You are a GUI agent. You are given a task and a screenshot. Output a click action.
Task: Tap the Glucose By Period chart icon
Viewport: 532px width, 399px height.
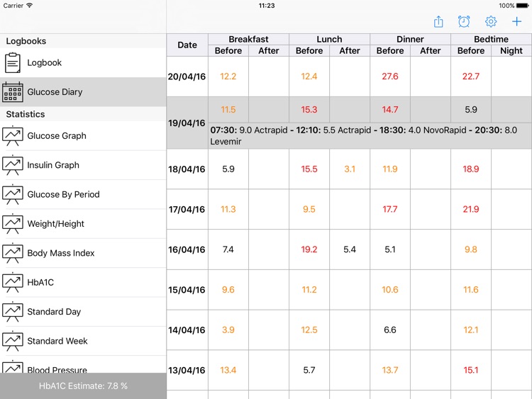tap(13, 194)
